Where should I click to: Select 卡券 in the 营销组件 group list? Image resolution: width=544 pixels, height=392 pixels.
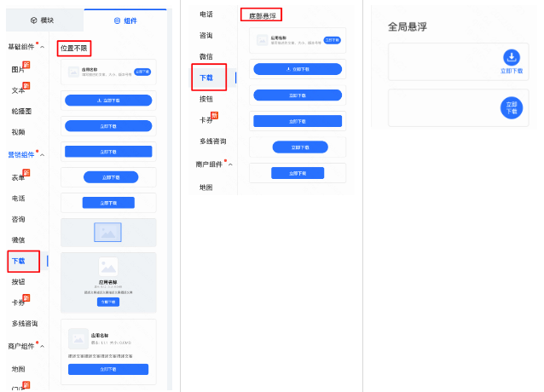pos(18,303)
